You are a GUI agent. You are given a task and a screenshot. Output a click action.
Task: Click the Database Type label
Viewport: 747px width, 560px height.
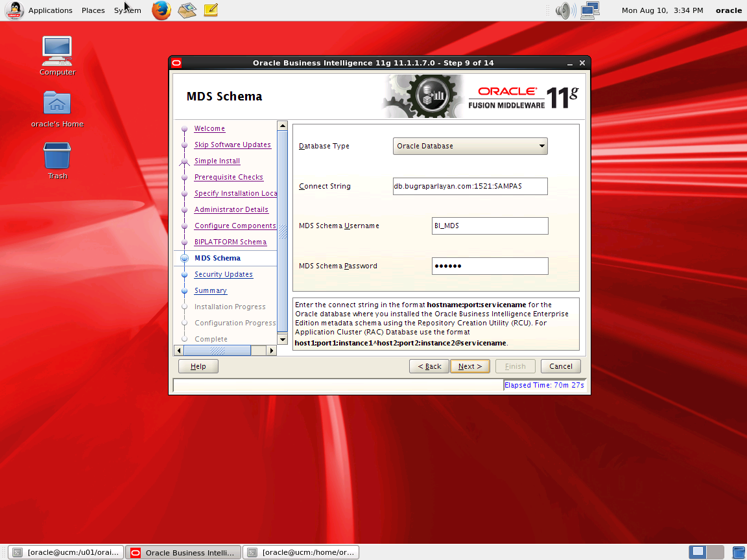click(x=324, y=146)
